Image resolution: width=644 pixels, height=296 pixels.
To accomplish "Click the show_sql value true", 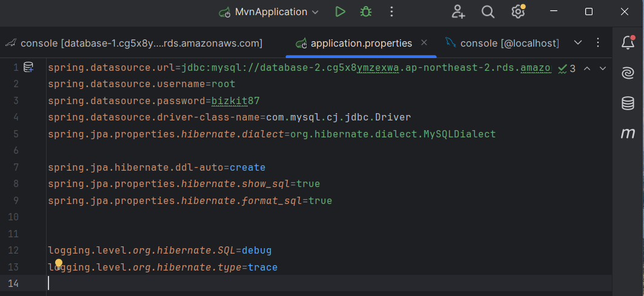I will (x=308, y=184).
